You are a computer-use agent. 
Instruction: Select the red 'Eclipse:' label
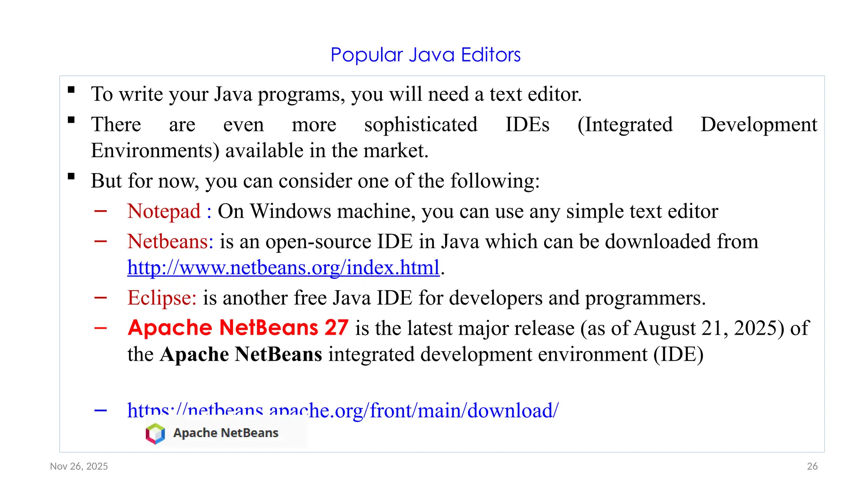pyautogui.click(x=162, y=298)
